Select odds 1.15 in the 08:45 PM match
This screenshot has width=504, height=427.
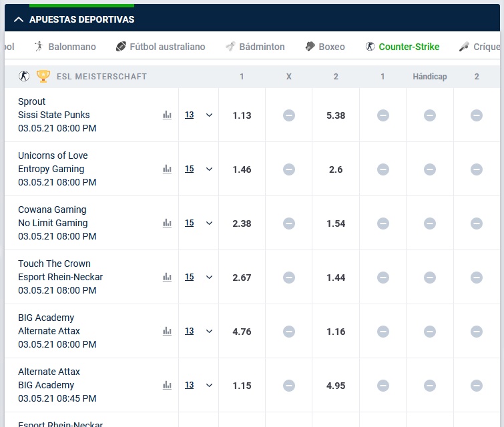click(242, 385)
